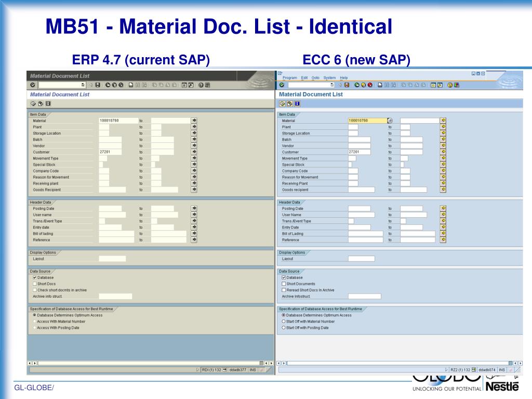Open the System menu in ECC 6
Screen dimensions: 532x399
(329, 78)
